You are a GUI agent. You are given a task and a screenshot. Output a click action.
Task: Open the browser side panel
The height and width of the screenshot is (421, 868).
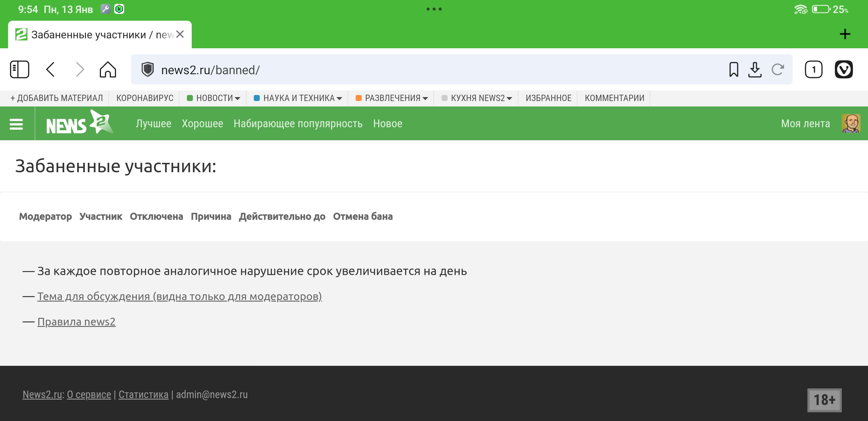[x=20, y=70]
